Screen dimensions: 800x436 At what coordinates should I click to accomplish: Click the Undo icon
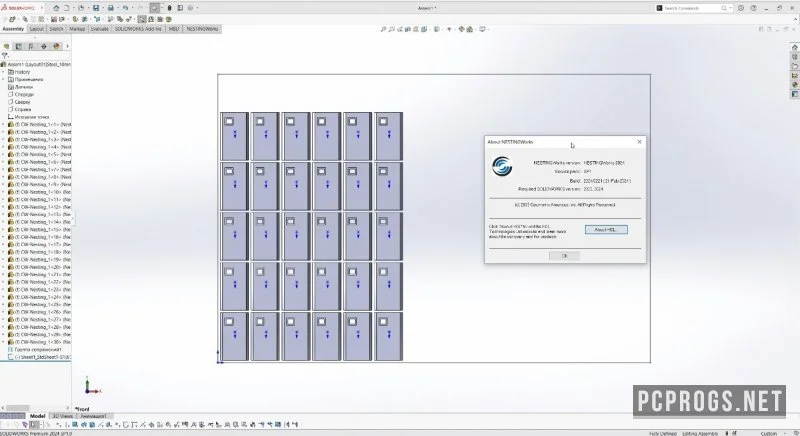(x=125, y=8)
